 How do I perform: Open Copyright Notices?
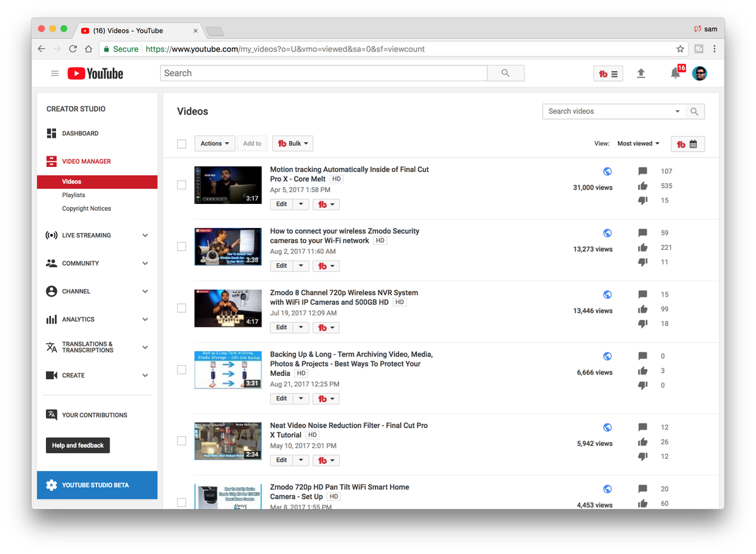(x=86, y=208)
